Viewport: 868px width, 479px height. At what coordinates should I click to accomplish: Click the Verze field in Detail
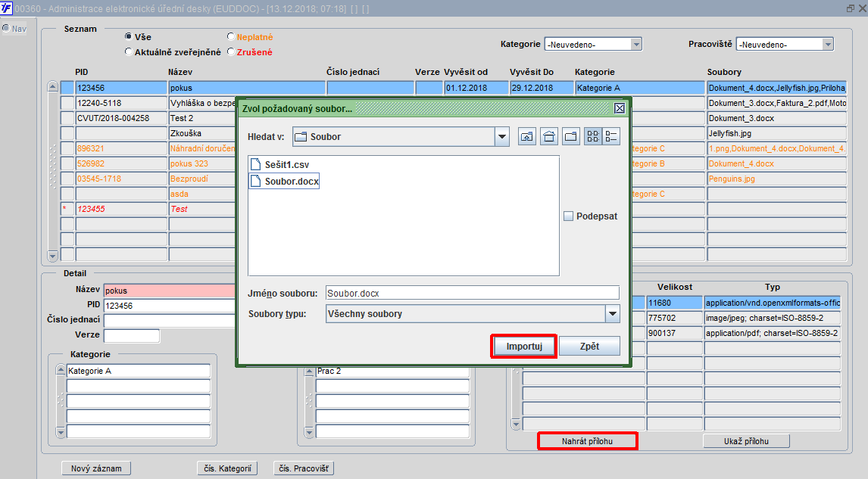tap(132, 335)
